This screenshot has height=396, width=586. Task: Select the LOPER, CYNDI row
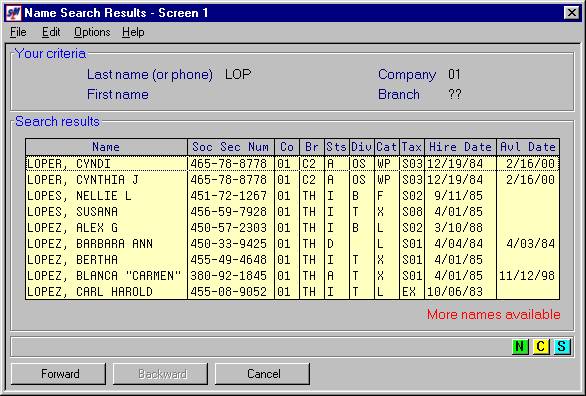(x=293, y=164)
